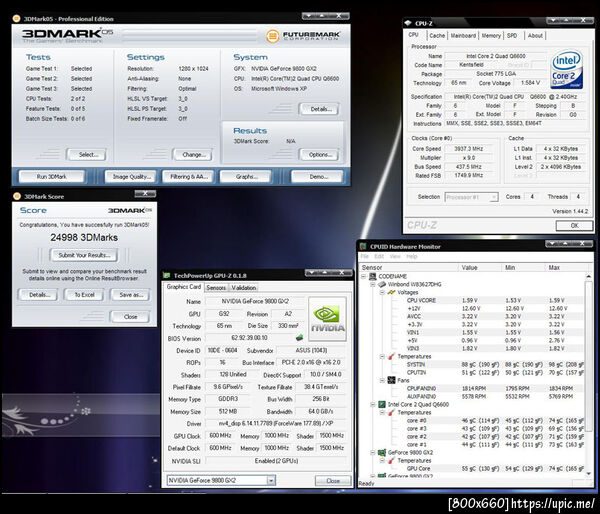Click thermometer icon under Winbond Temperatures
Screen dimensions: 600x514
391,356
